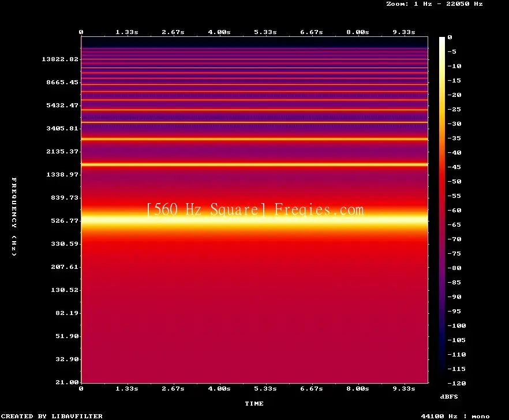Select the 13822.82 frequency tick label
Viewport: 509px width, 420px height.
click(x=60, y=59)
